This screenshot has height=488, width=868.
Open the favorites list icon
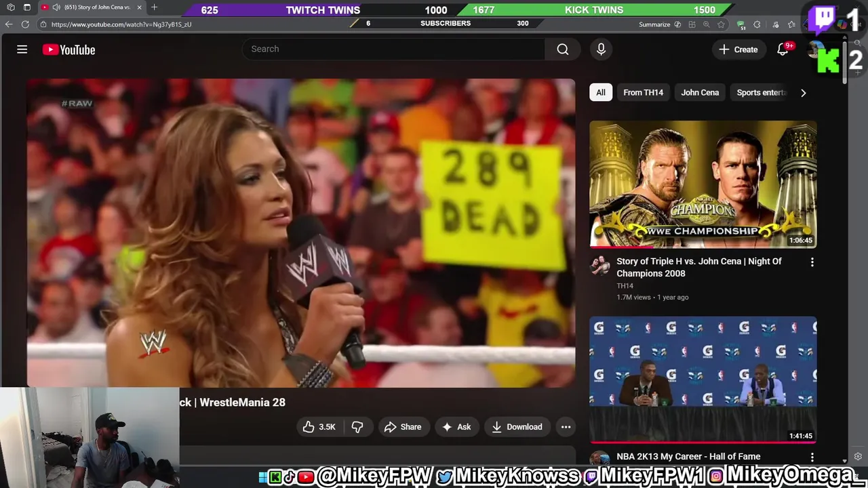791,24
